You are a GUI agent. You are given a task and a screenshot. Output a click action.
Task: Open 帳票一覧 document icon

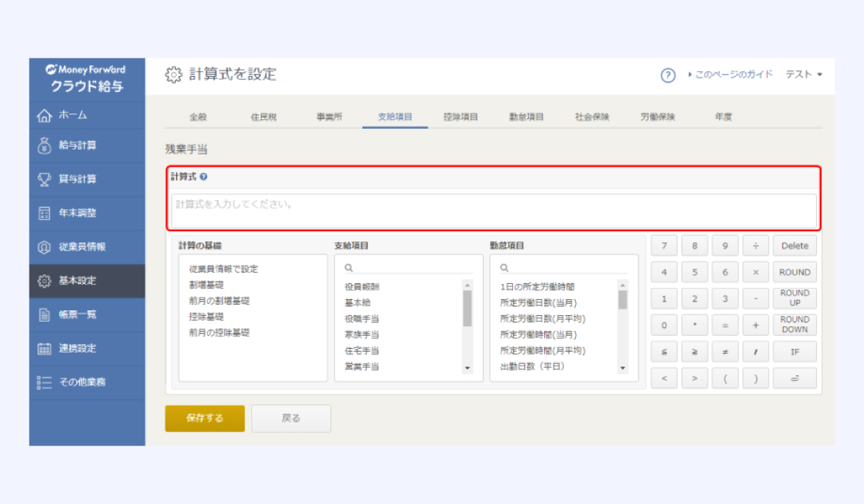pyautogui.click(x=44, y=314)
